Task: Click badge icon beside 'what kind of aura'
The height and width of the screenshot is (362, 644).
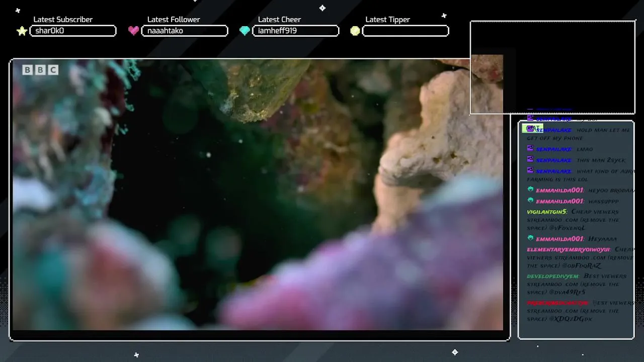Action: (530, 170)
